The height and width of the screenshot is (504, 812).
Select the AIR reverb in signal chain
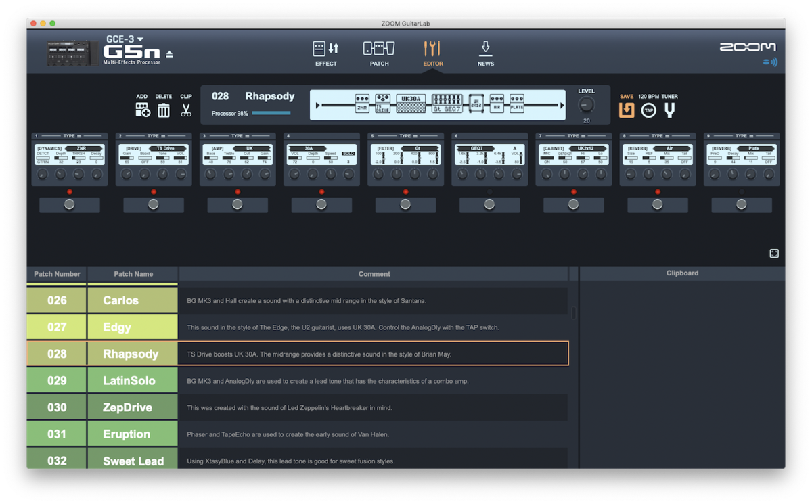[x=497, y=104]
